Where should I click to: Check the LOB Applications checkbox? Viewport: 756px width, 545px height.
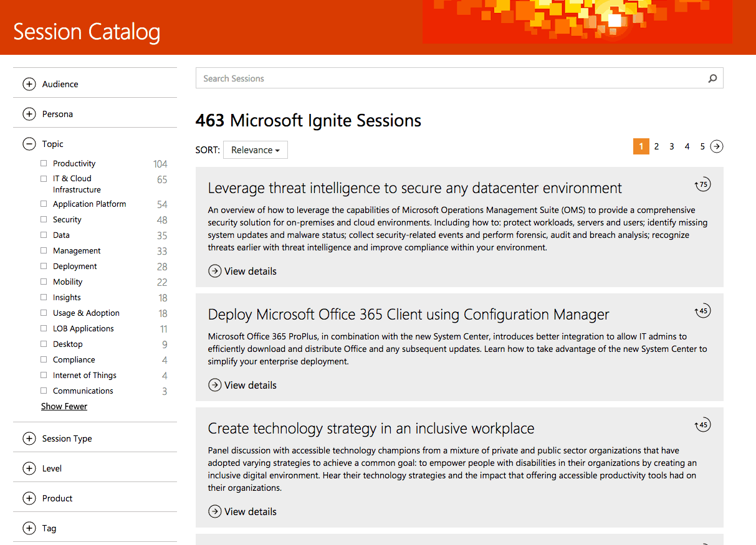pyautogui.click(x=44, y=328)
